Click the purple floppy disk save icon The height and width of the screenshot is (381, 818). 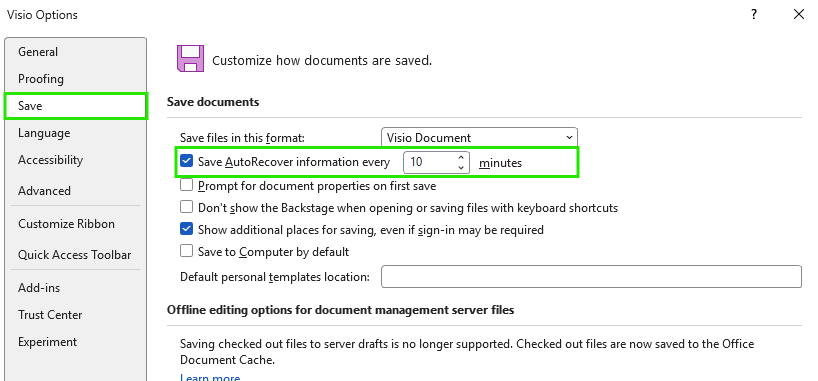pos(190,58)
